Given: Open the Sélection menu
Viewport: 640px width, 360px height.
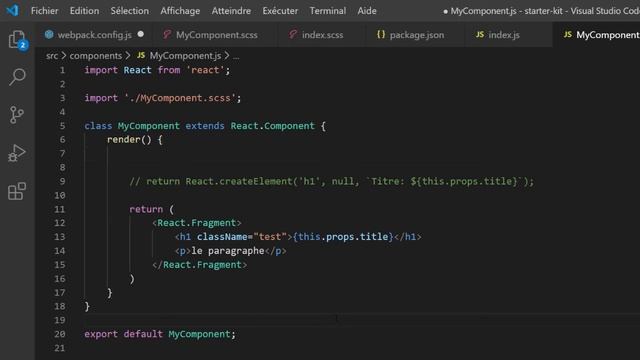Looking at the screenshot, I should pyautogui.click(x=129, y=11).
